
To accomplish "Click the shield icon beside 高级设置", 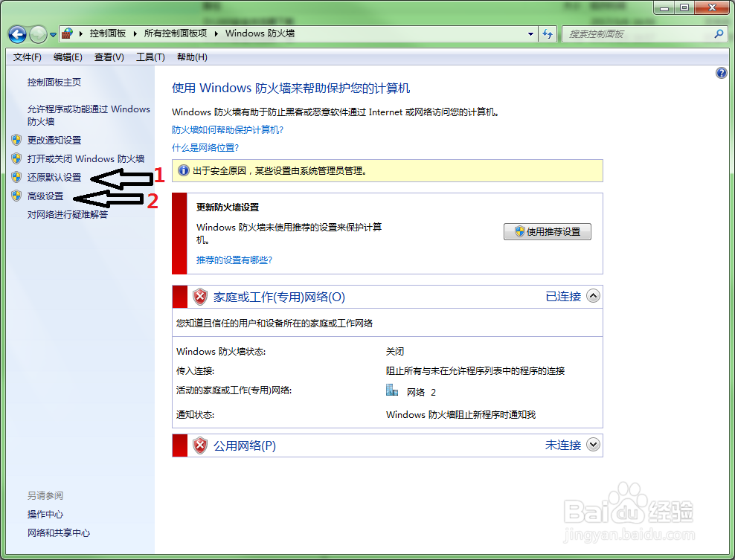I will coord(17,196).
